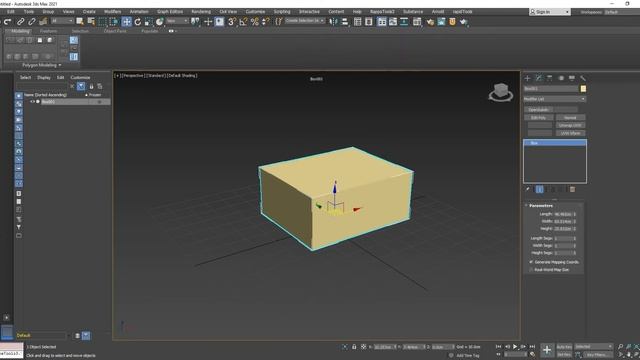Viewport: 640px width, 360px height.
Task: Click the Unlink Selection icon
Action: pyautogui.click(x=31, y=22)
